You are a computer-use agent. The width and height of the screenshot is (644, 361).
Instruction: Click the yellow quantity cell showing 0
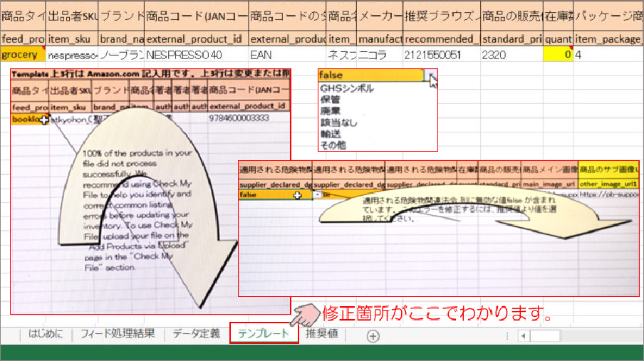[x=558, y=53]
